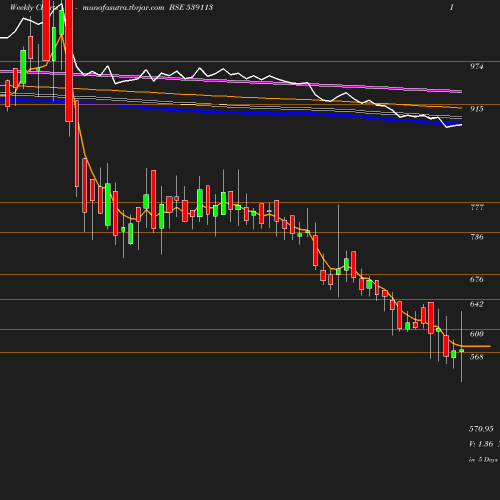Click the "in 5 Days" text

point(483,460)
